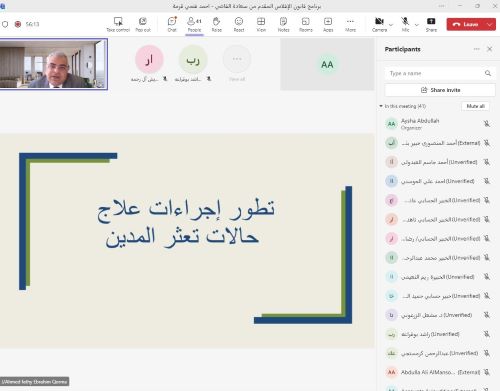
Task: Click the AA self-view tile
Action: coord(327,64)
